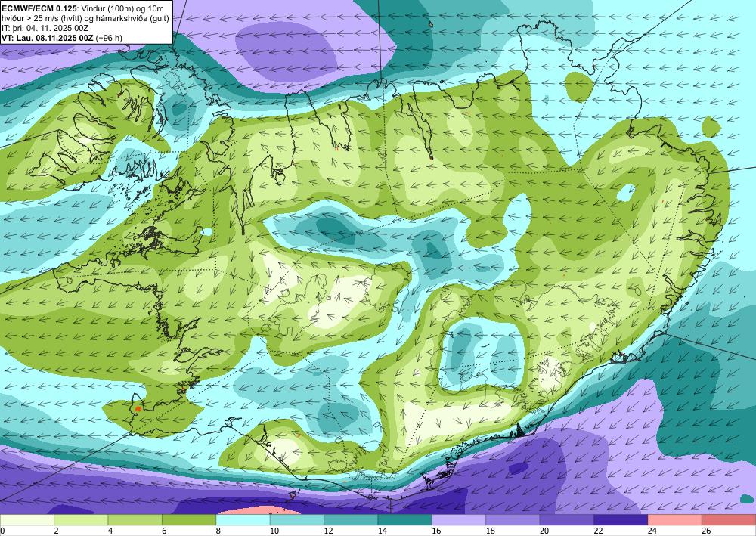Click the "IT: þri. 04. 11. 2025 00Z" line
Screen dimensions: 756x536
coord(45,28)
